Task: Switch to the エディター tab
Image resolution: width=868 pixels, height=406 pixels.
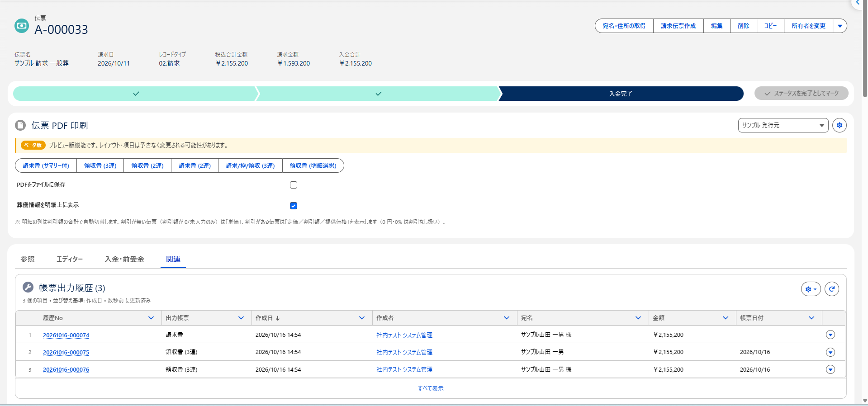Action: pyautogui.click(x=70, y=259)
